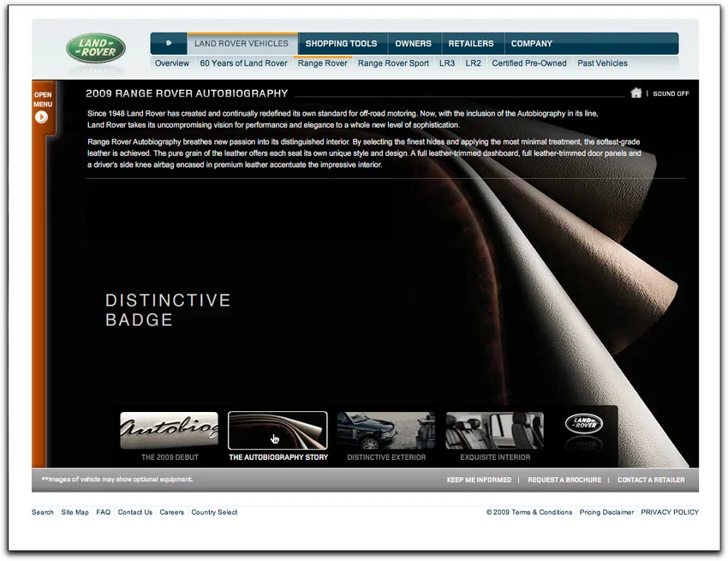Image resolution: width=728 pixels, height=561 pixels.
Task: Open Contact Us footer link
Action: click(x=134, y=512)
